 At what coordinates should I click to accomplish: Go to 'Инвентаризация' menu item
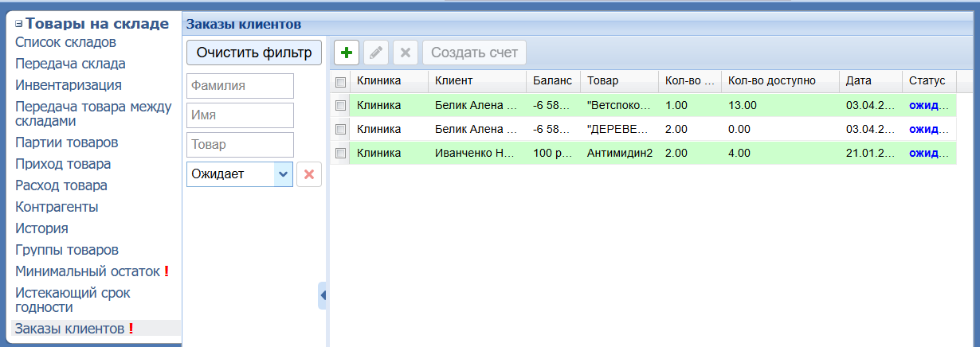[x=69, y=85]
